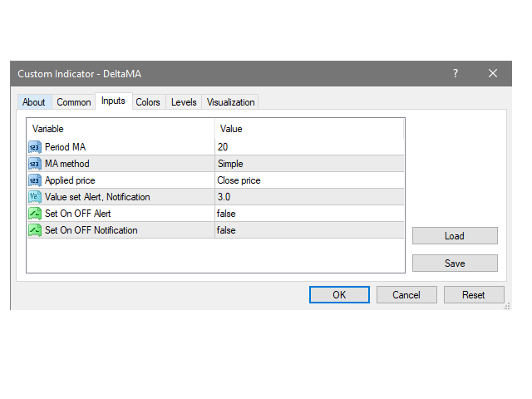Screen dimensions: 532x399
Task: Click the Period MA integer type icon
Action: (x=35, y=147)
